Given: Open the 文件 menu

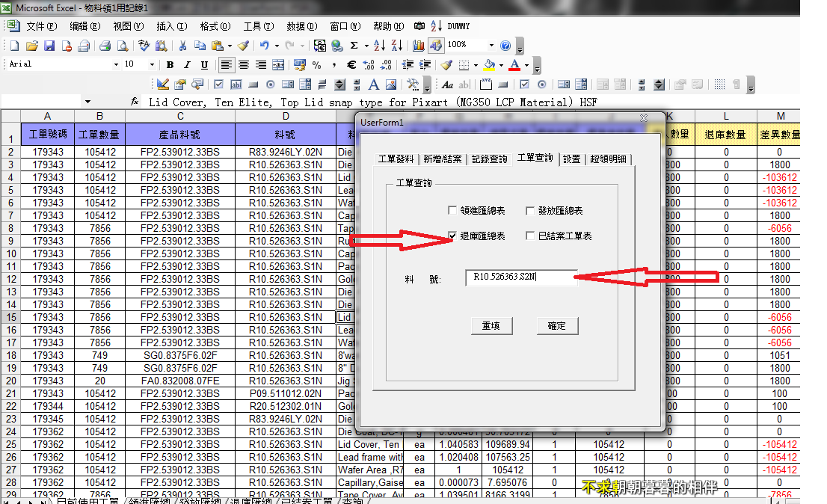Looking at the screenshot, I should tap(41, 26).
